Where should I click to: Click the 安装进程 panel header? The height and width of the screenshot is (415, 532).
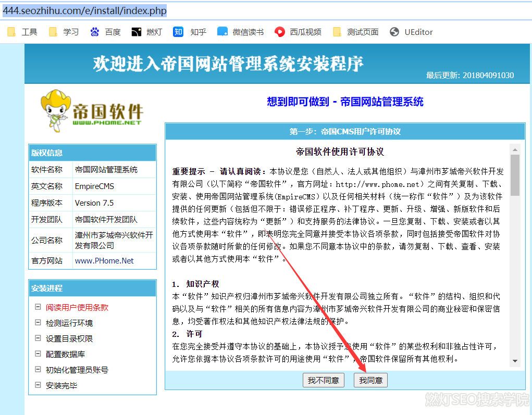point(92,288)
